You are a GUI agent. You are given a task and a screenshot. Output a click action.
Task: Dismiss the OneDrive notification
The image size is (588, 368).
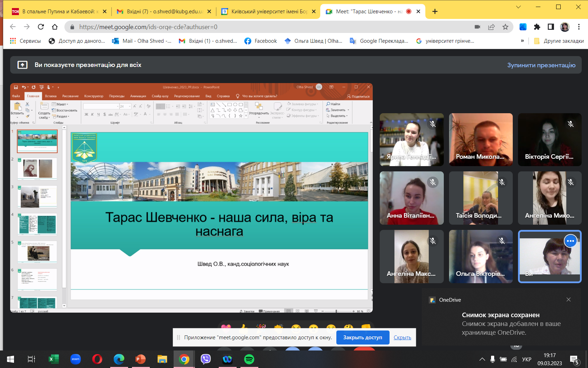[x=568, y=300]
